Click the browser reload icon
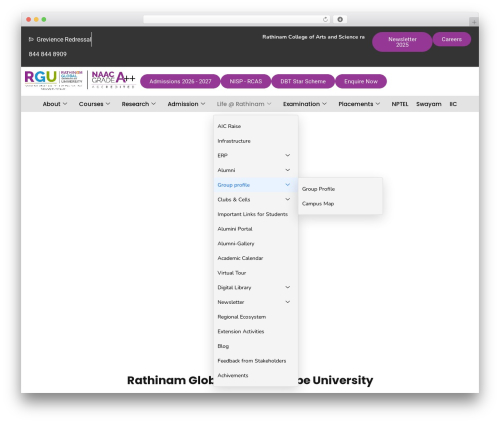 [325, 19]
